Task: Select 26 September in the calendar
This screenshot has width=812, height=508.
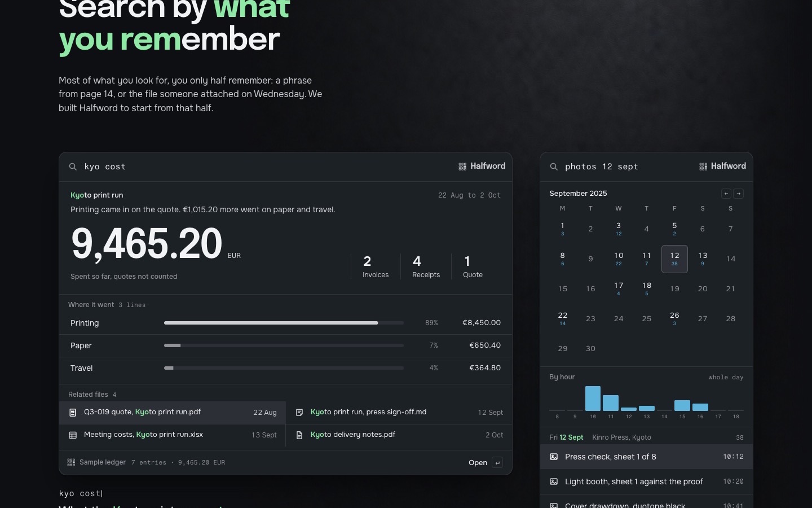Action: pyautogui.click(x=674, y=319)
